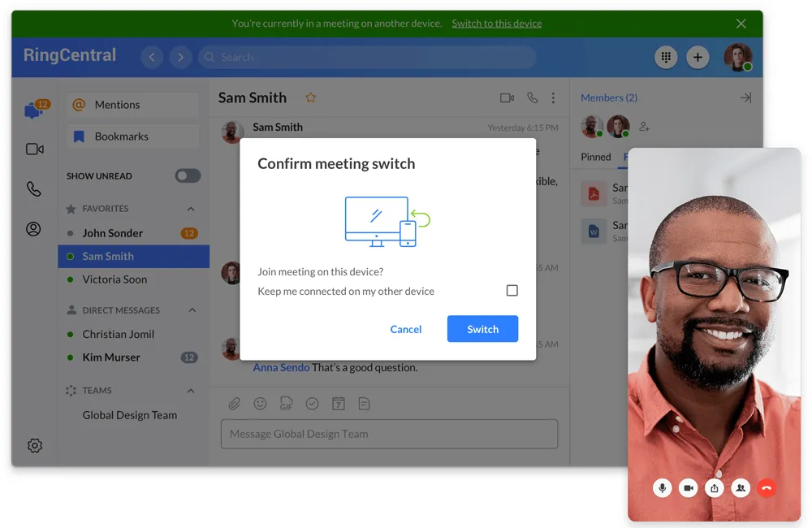Star Sam Smith as favorite
This screenshot has width=812, height=528.
(310, 97)
